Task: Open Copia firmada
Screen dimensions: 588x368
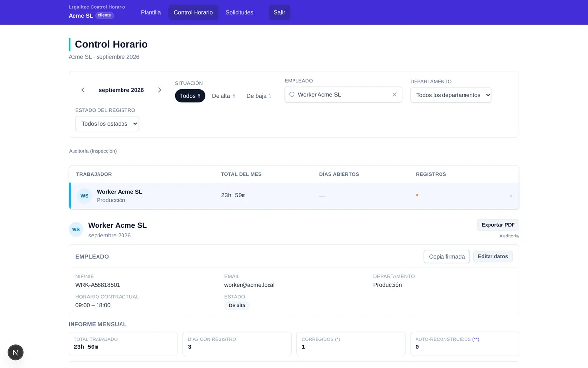Action: [447, 257]
